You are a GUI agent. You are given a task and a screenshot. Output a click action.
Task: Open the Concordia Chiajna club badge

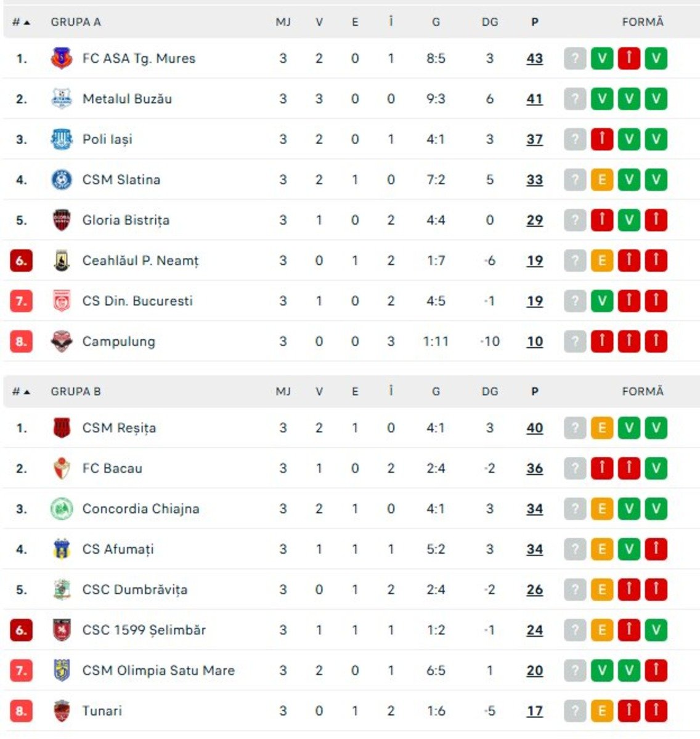click(x=63, y=509)
